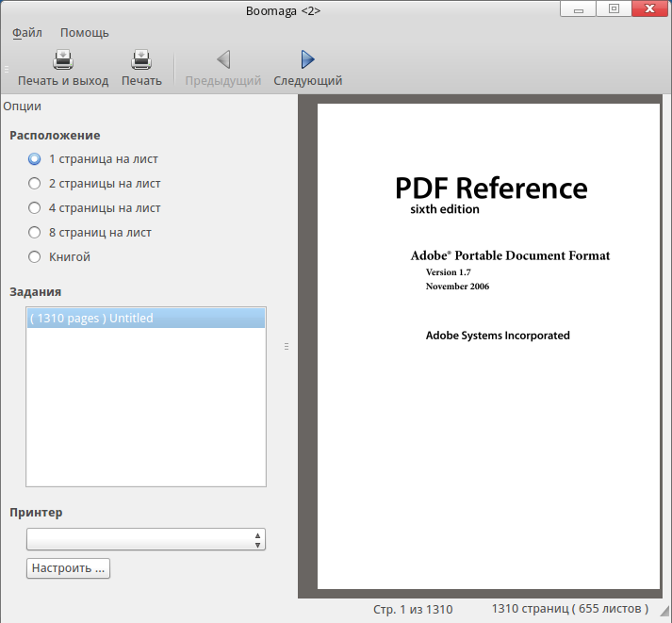This screenshot has height=623, width=672.
Task: Click '1310 страниц ( 655 листов )' status
Action: (570, 609)
